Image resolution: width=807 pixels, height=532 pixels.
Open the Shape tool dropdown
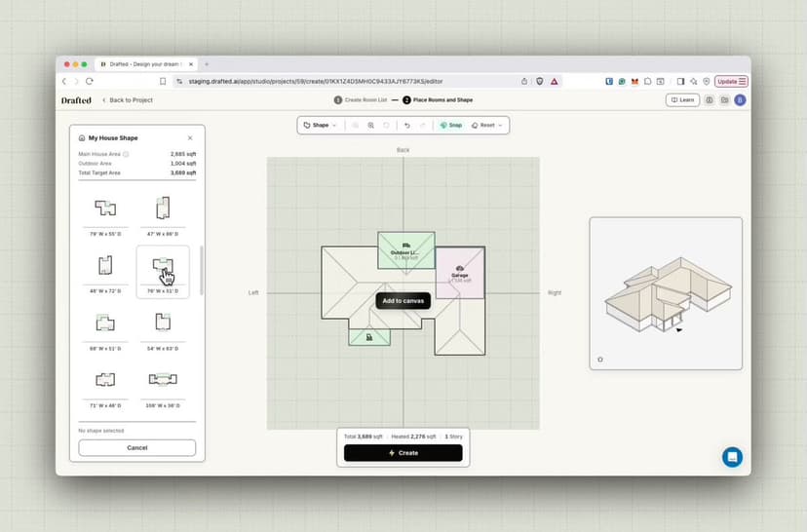320,125
